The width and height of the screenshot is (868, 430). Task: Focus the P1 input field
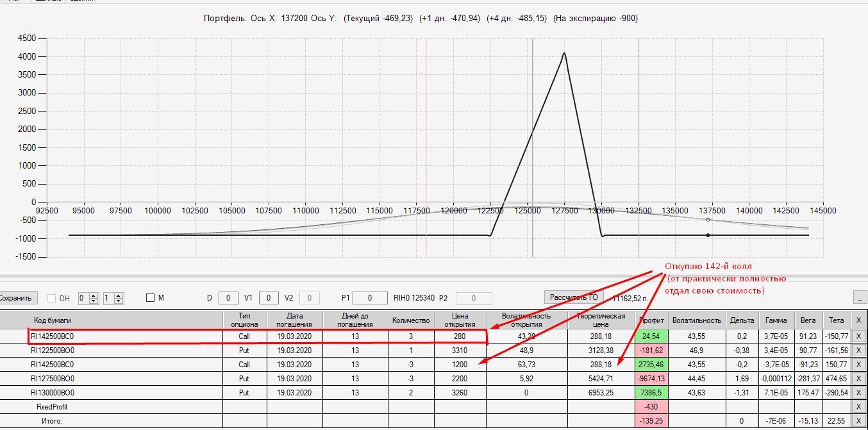(370, 298)
